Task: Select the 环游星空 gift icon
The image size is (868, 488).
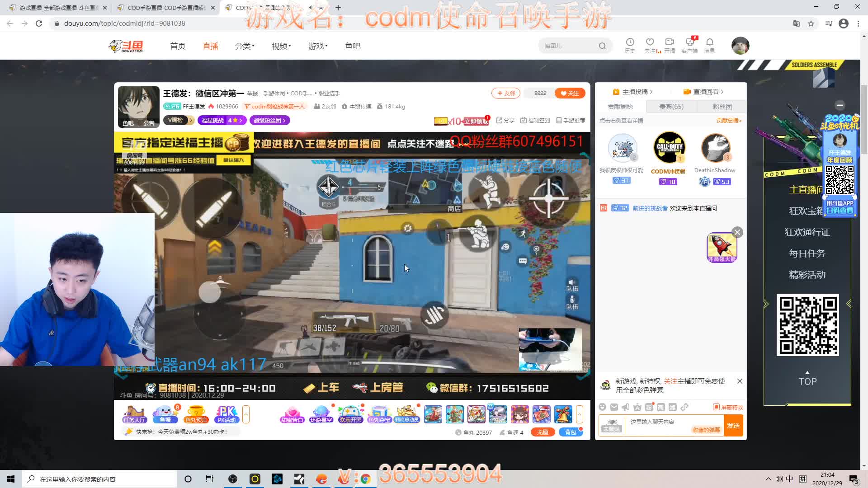Action: 321,414
